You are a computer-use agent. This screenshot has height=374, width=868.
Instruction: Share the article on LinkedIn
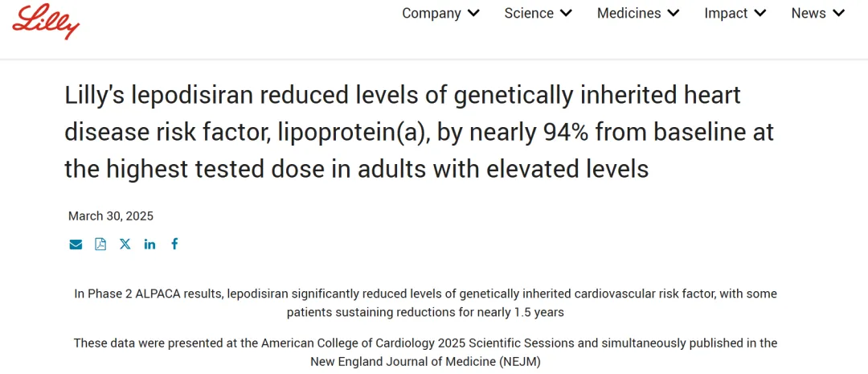coord(150,245)
